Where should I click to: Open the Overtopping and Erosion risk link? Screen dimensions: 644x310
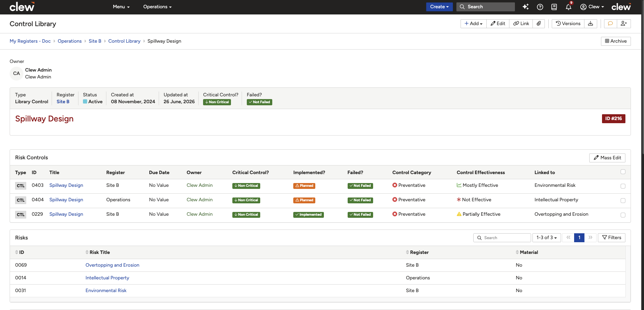click(x=112, y=265)
